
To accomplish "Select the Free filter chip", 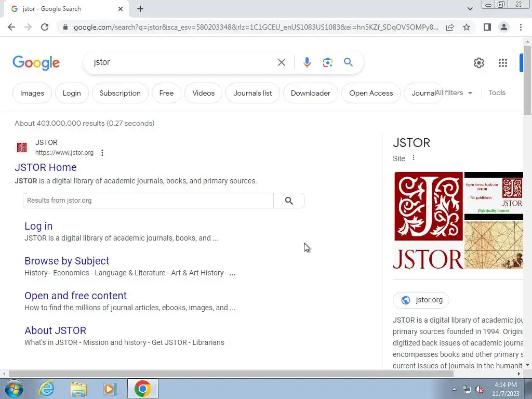I will (166, 93).
